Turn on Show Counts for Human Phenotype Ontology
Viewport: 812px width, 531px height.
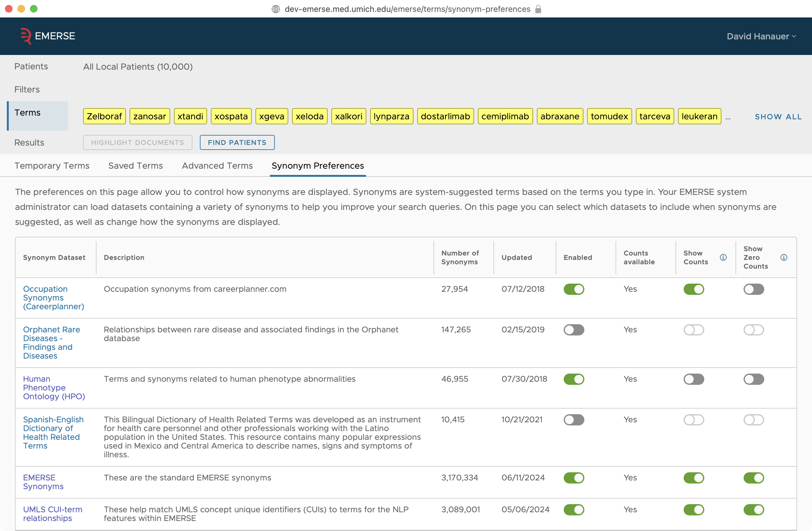click(694, 379)
